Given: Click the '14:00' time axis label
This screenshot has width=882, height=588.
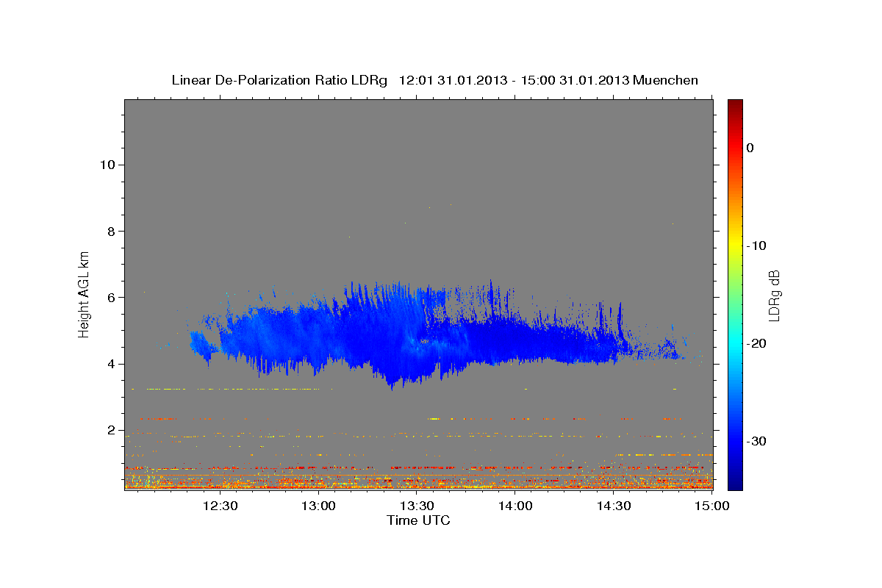Looking at the screenshot, I should click(516, 506).
